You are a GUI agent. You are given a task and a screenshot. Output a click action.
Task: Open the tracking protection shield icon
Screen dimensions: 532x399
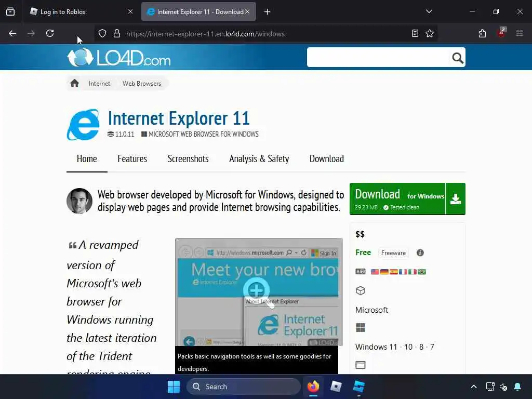pyautogui.click(x=102, y=33)
